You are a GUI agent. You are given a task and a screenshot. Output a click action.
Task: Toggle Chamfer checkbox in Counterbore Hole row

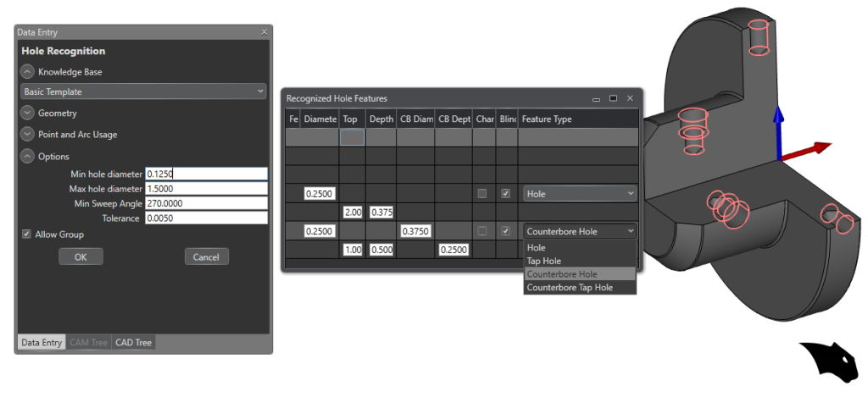482,231
